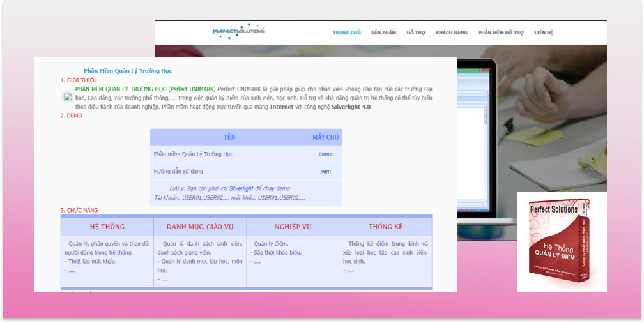Click the demo link in the table

[325, 154]
